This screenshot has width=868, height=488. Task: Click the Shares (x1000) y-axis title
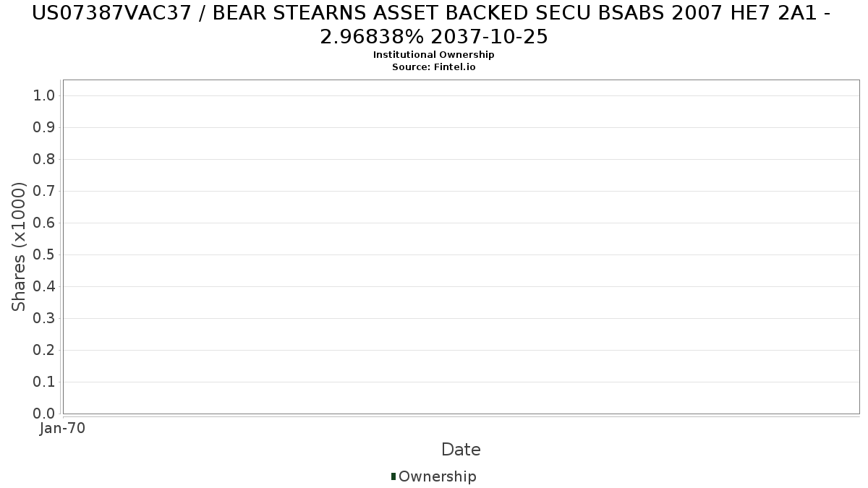click(20, 247)
